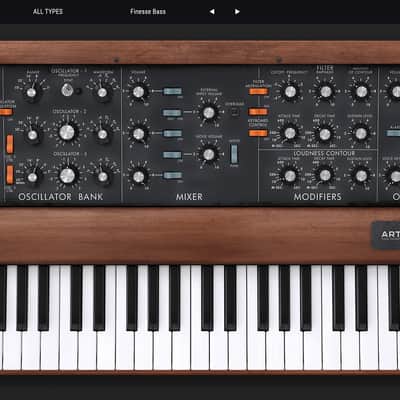Click the output Volume knob at panel edge

point(395,91)
